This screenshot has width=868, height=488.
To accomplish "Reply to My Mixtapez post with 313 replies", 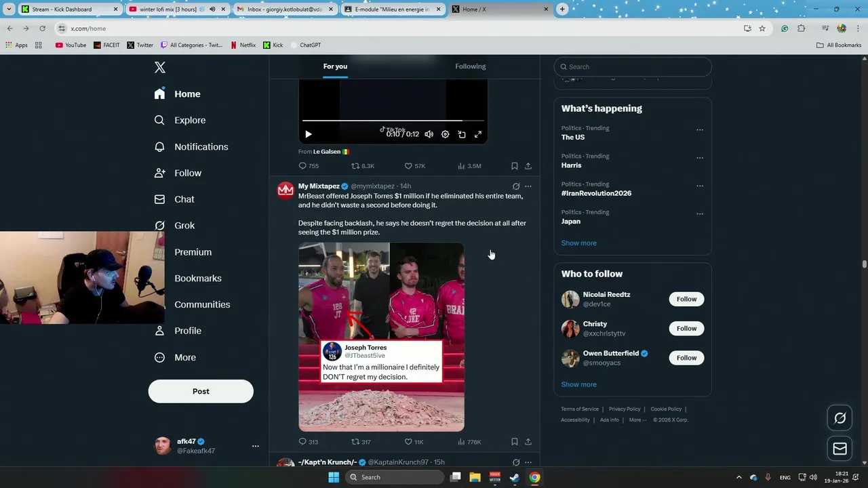I will (x=309, y=442).
